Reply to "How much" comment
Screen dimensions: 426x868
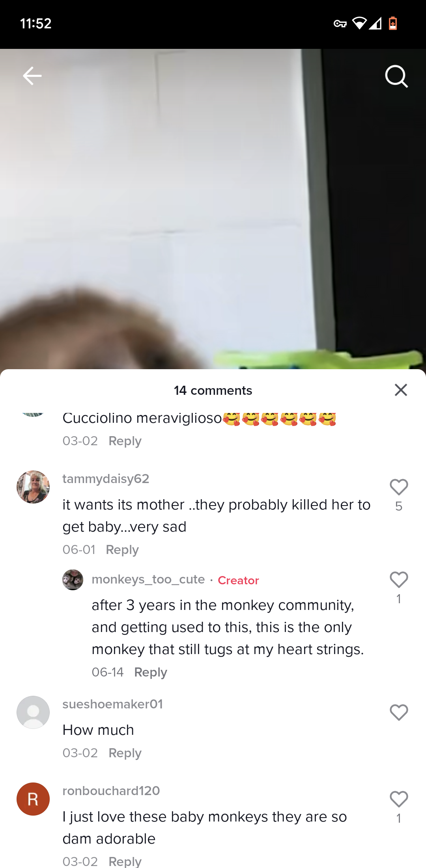click(125, 753)
